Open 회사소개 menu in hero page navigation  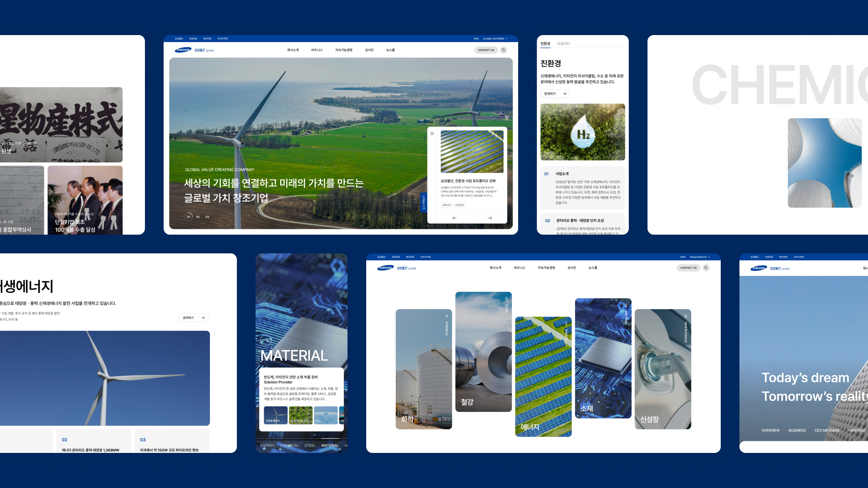click(293, 50)
